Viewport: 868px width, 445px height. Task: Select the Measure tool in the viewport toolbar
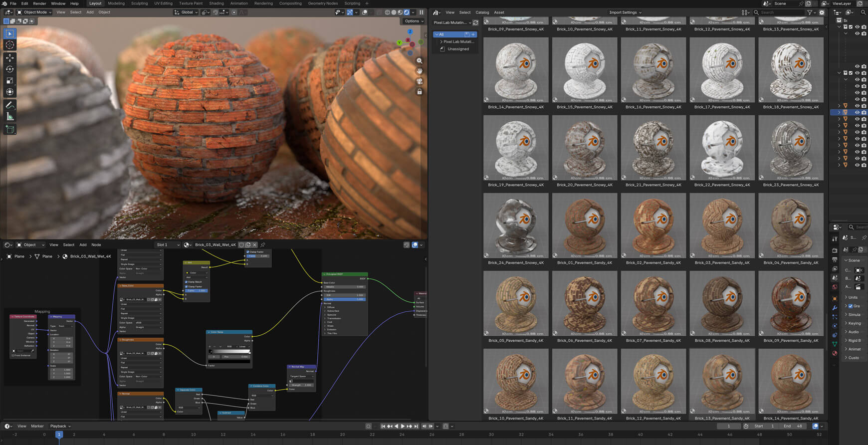[x=9, y=117]
